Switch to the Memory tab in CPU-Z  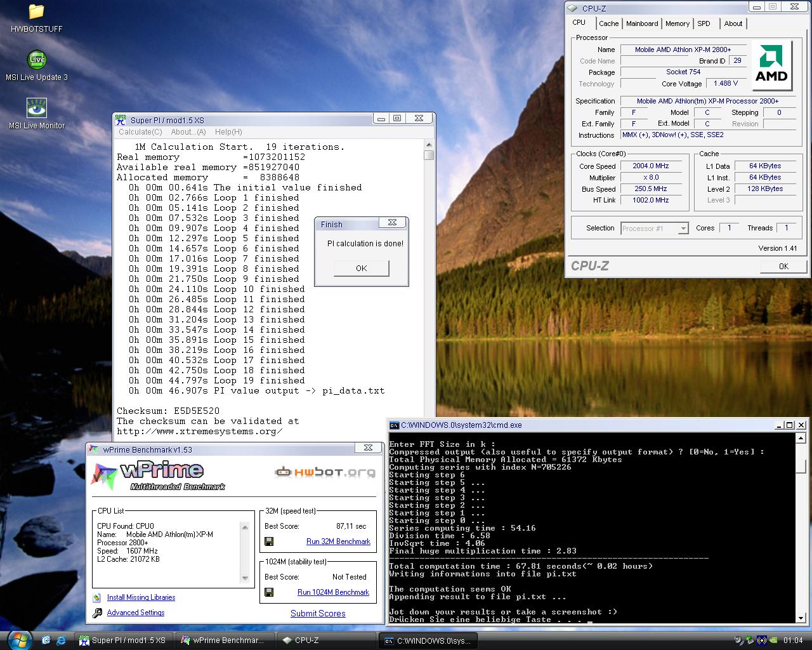coord(678,23)
